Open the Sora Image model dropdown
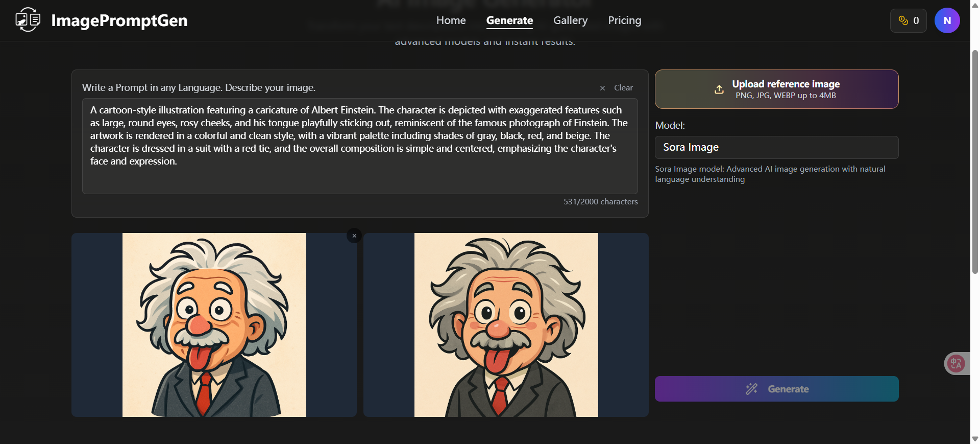The image size is (980, 444). (x=776, y=147)
